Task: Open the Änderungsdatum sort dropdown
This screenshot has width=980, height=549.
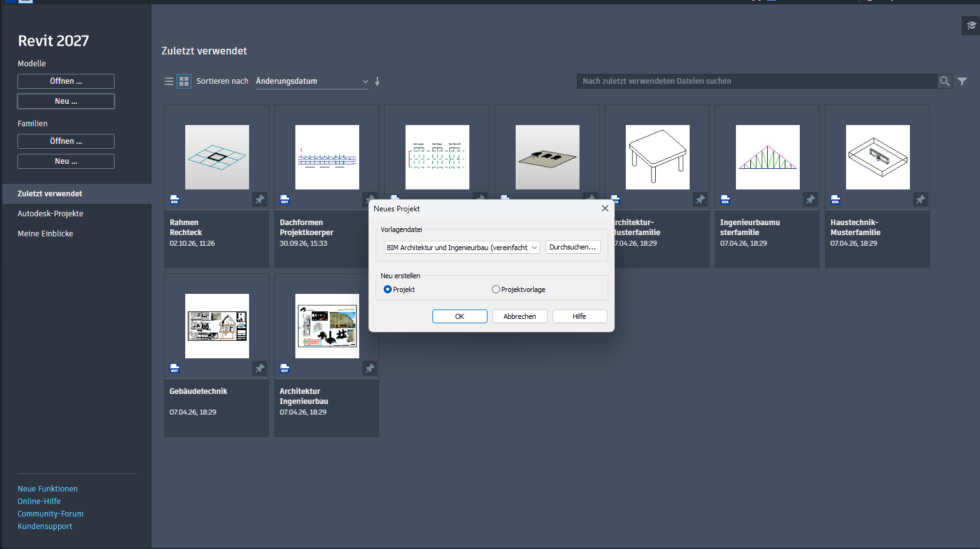Action: (x=312, y=81)
